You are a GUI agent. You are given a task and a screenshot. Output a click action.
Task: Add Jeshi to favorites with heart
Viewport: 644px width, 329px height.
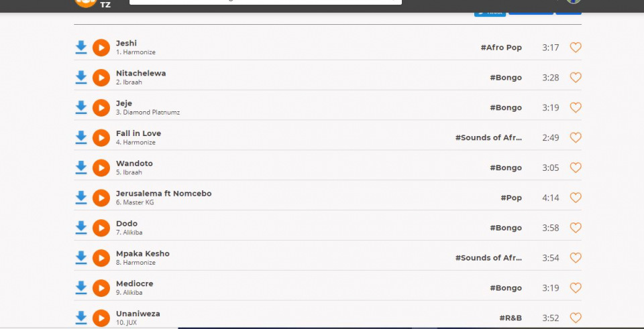[575, 48]
